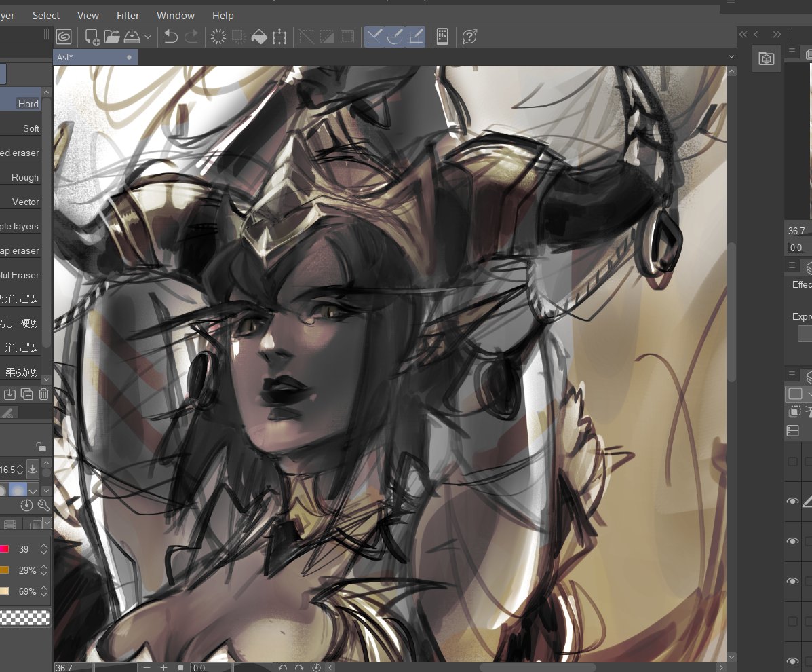
Task: Adjust the 69% luminosity stepper
Action: click(x=43, y=591)
